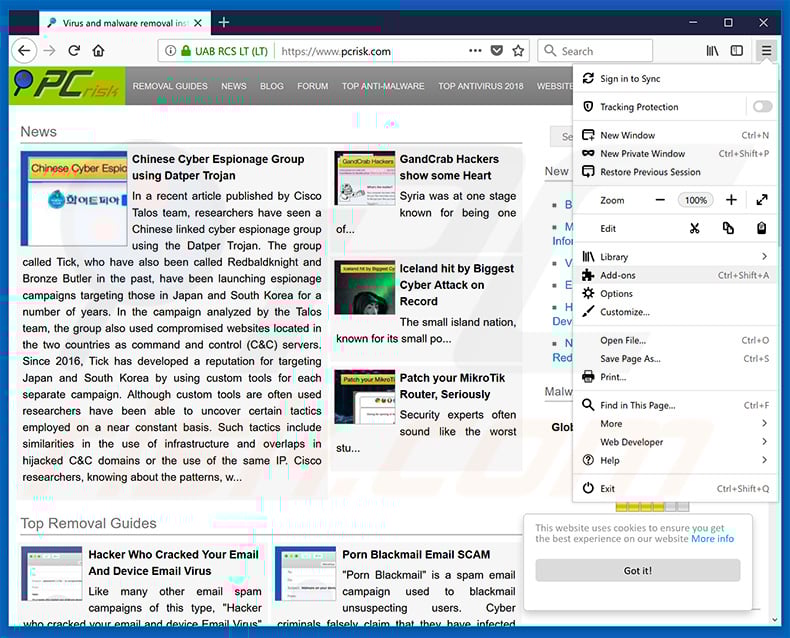
Task: Open GandCrab Hackers show some Heart article
Action: click(449, 167)
